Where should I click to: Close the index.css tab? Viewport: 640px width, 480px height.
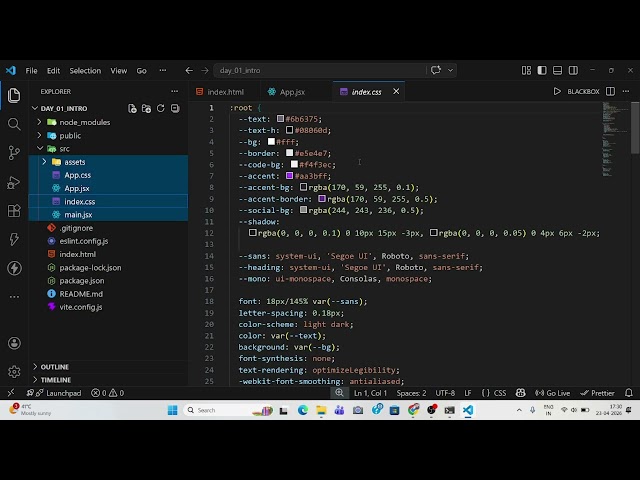(x=396, y=91)
